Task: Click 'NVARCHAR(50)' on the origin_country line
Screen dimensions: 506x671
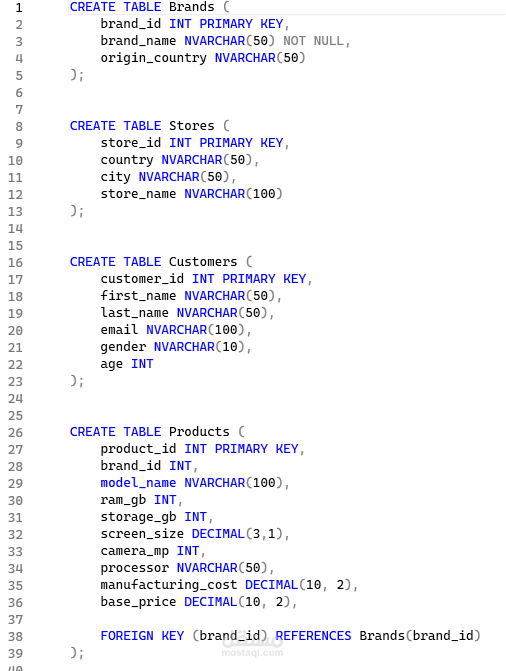Action: 260,58
